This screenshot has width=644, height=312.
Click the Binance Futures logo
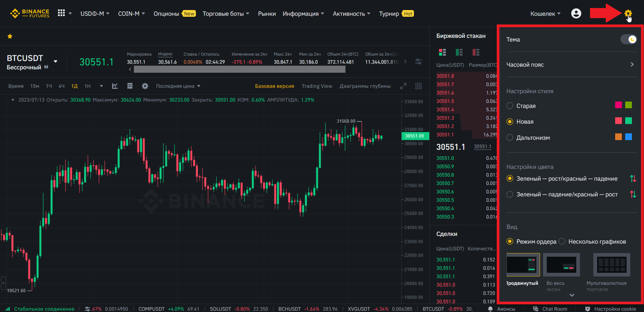tap(30, 13)
